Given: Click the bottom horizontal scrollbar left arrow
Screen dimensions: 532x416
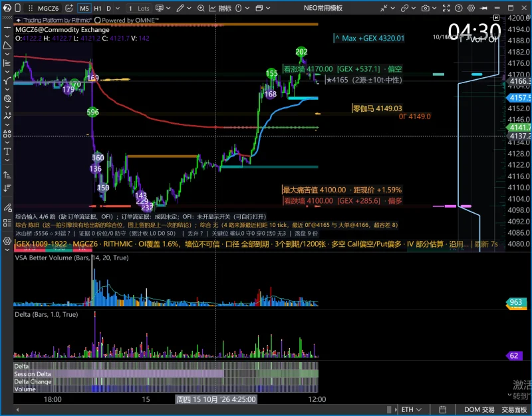Looking at the screenshot, I should pos(18,409).
